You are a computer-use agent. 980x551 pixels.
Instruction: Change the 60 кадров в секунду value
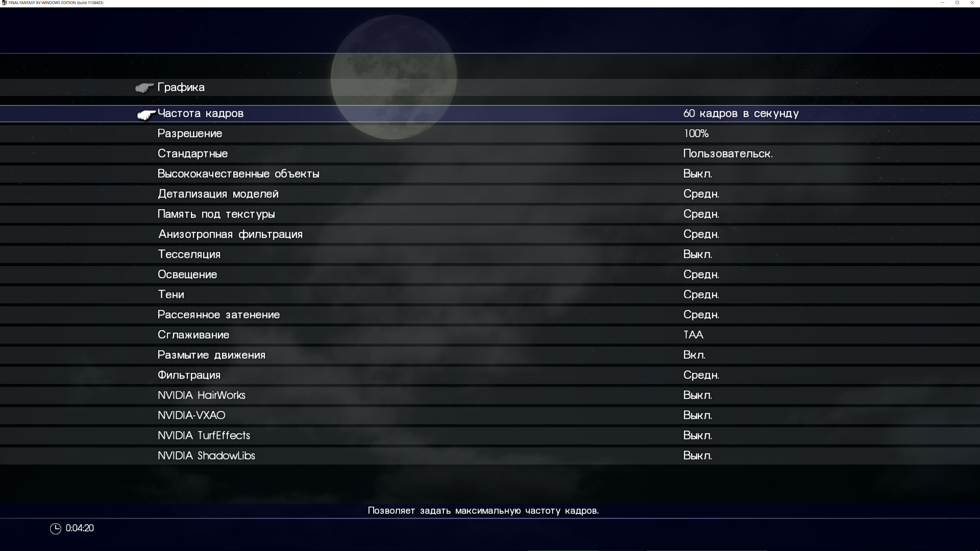coord(741,114)
